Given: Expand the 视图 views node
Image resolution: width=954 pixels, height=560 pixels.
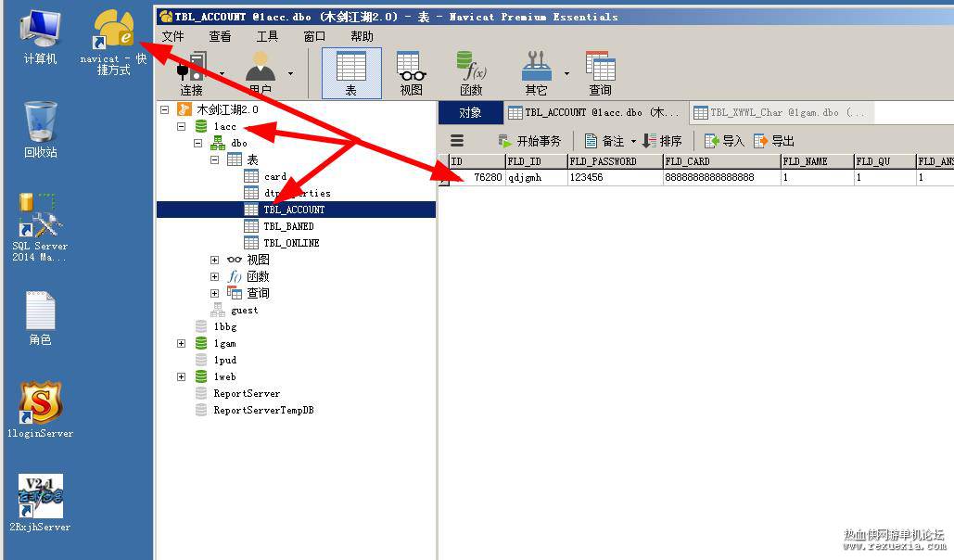Looking at the screenshot, I should (x=215, y=260).
